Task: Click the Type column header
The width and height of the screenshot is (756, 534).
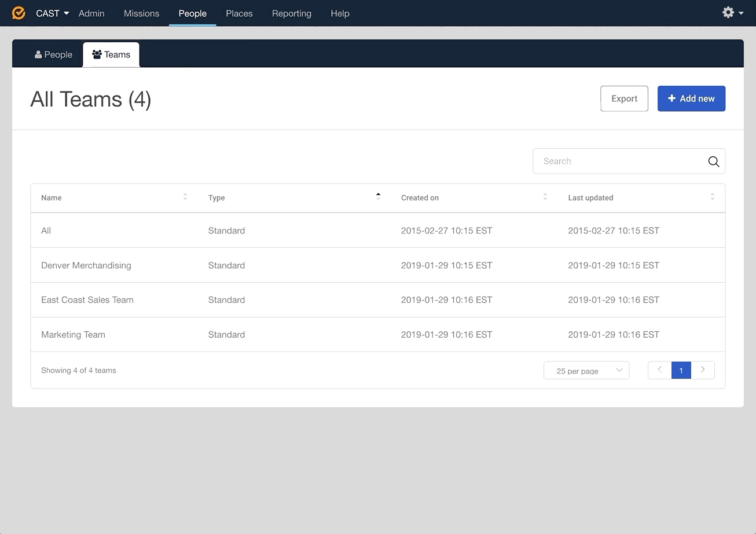Action: pyautogui.click(x=216, y=197)
